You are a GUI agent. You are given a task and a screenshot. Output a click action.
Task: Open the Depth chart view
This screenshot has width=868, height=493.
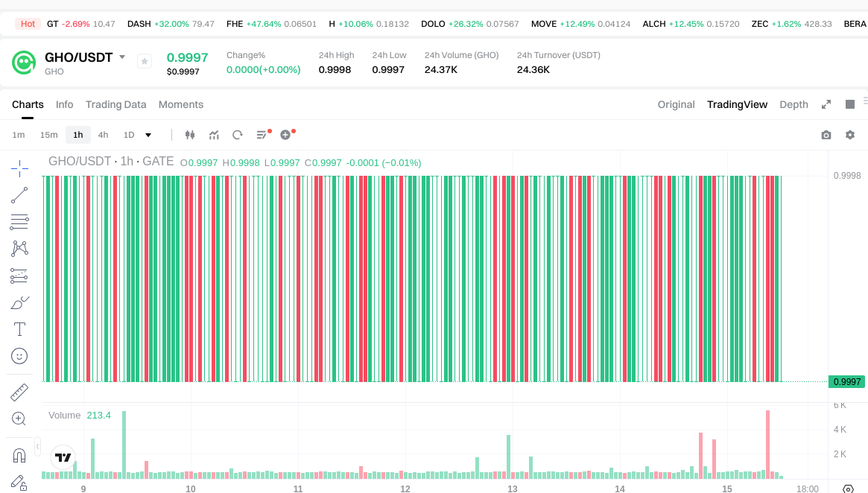[x=793, y=104]
